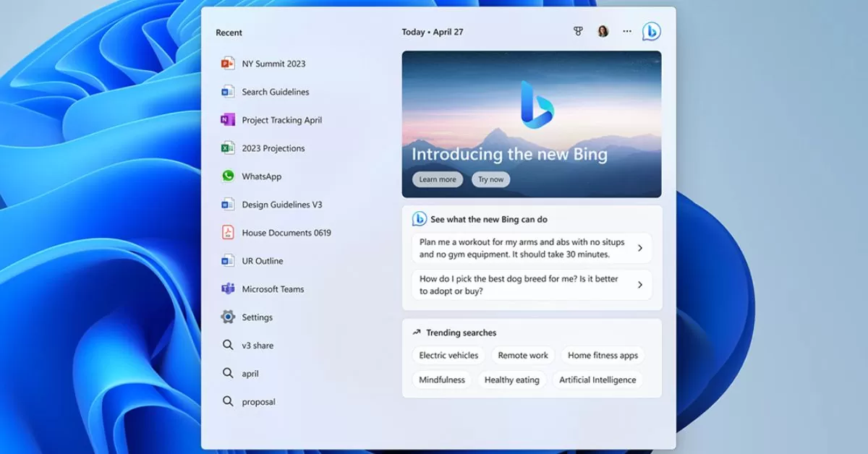The width and height of the screenshot is (868, 454).
Task: Click the 'Artificial Intelligence' trending chip
Action: [597, 380]
